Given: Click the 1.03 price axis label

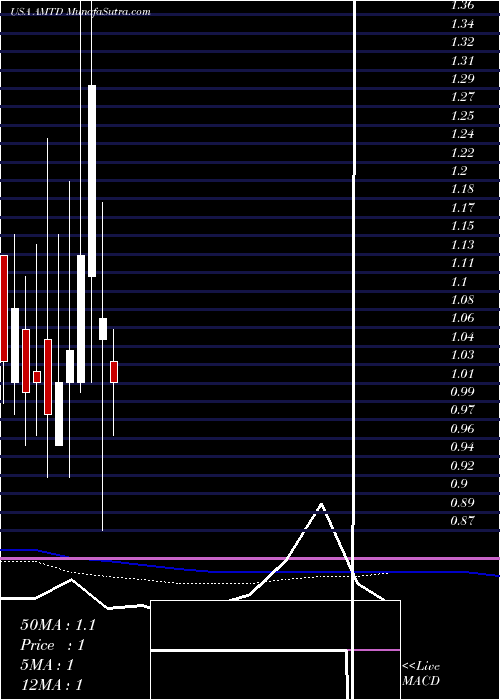Looking at the screenshot, I should (462, 355).
